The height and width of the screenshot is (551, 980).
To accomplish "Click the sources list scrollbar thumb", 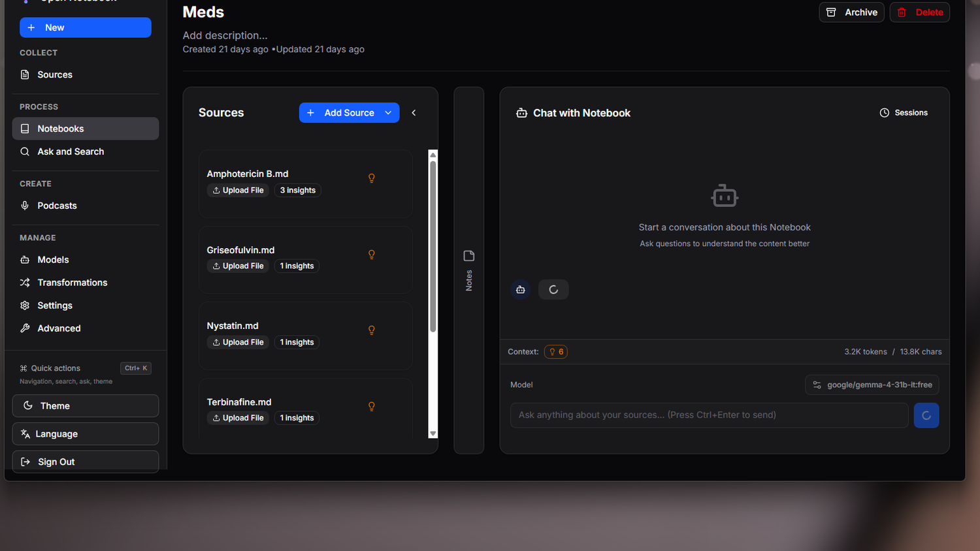I will pyautogui.click(x=433, y=246).
